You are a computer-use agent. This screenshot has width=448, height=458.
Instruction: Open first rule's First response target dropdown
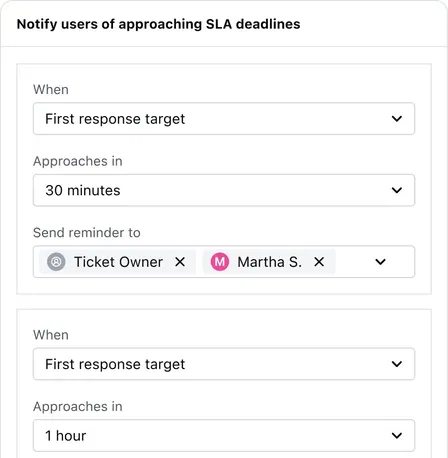point(224,119)
